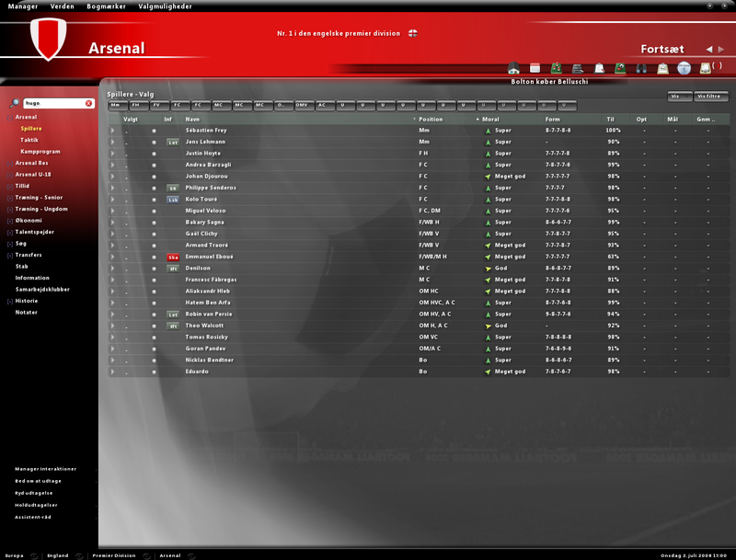The width and height of the screenshot is (736, 560).
Task: Click the status dot in Andrea Barzagli's row
Action: (154, 166)
